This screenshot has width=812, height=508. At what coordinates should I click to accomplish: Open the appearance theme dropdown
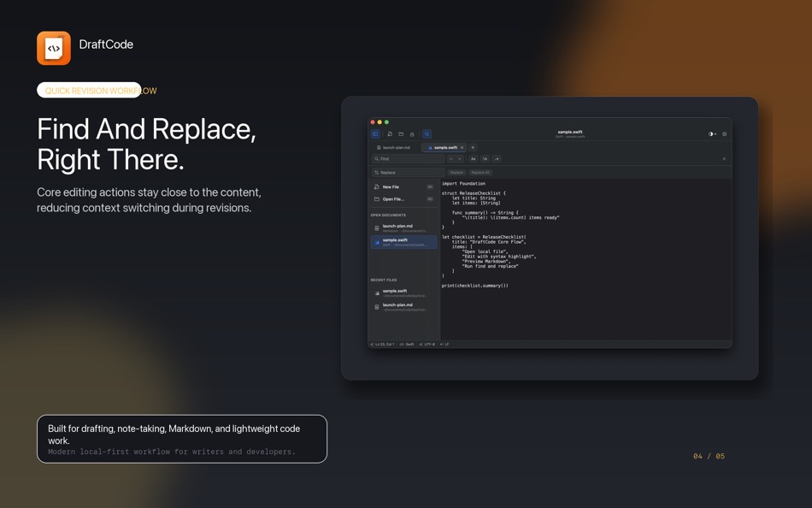pyautogui.click(x=713, y=133)
